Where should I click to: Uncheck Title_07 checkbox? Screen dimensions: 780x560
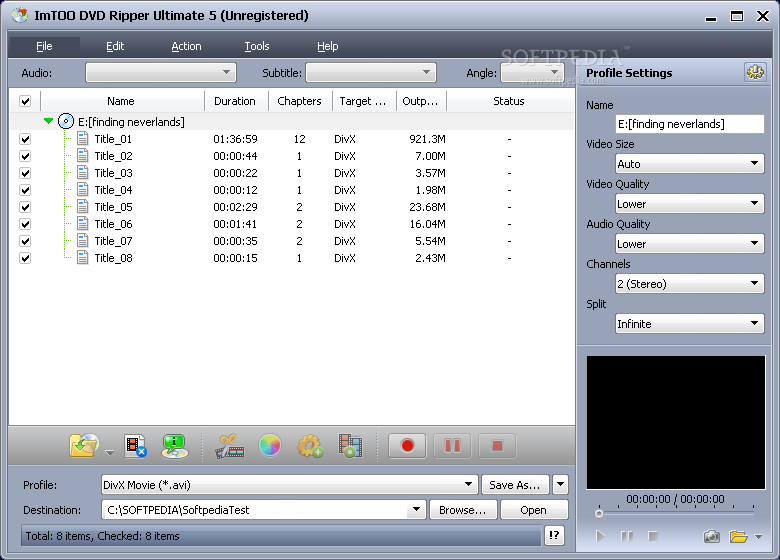pyautogui.click(x=25, y=241)
